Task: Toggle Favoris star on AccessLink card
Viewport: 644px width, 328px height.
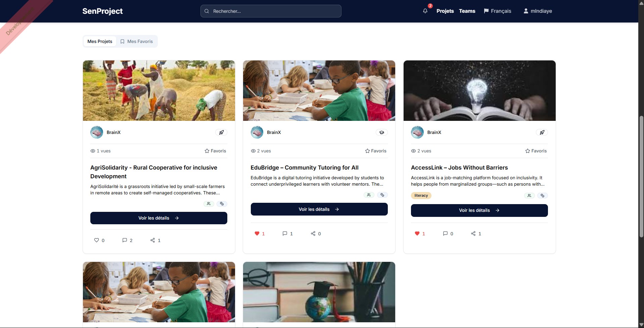Action: tap(536, 151)
